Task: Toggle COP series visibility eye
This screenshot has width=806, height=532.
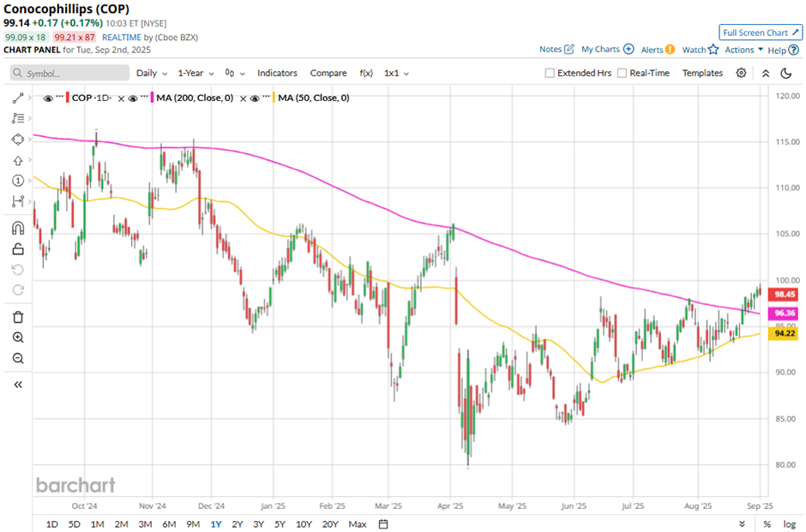Action: (x=48, y=98)
